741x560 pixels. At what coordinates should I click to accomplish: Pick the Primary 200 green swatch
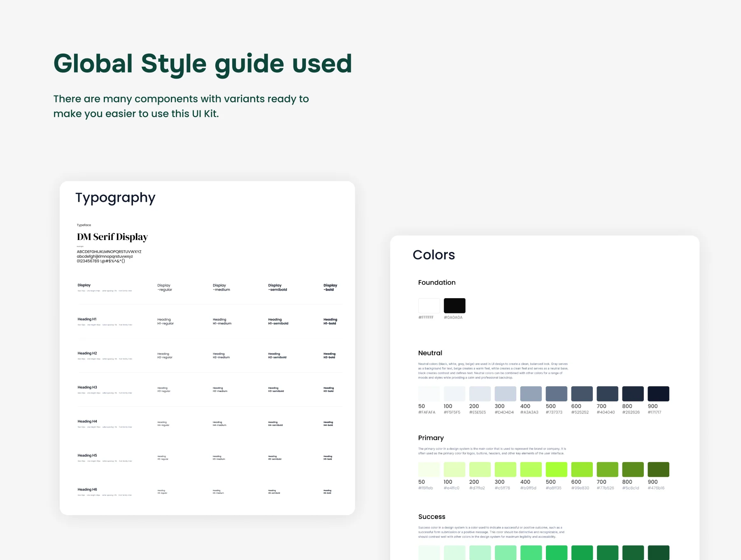(x=480, y=469)
